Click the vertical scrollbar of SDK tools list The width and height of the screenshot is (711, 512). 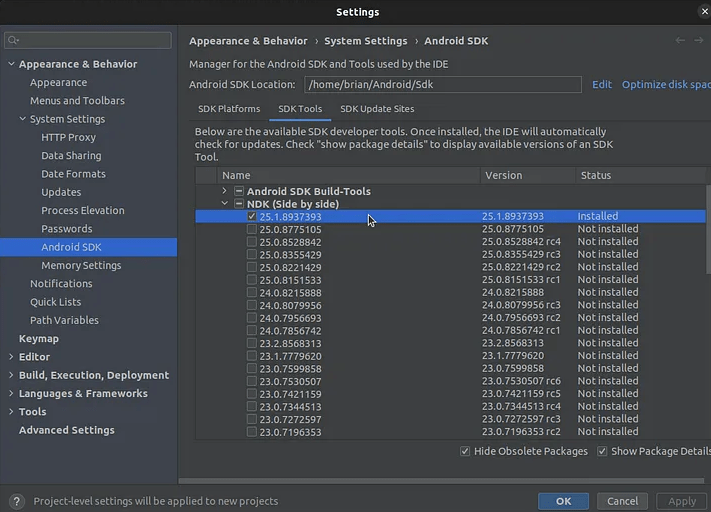pos(708,229)
